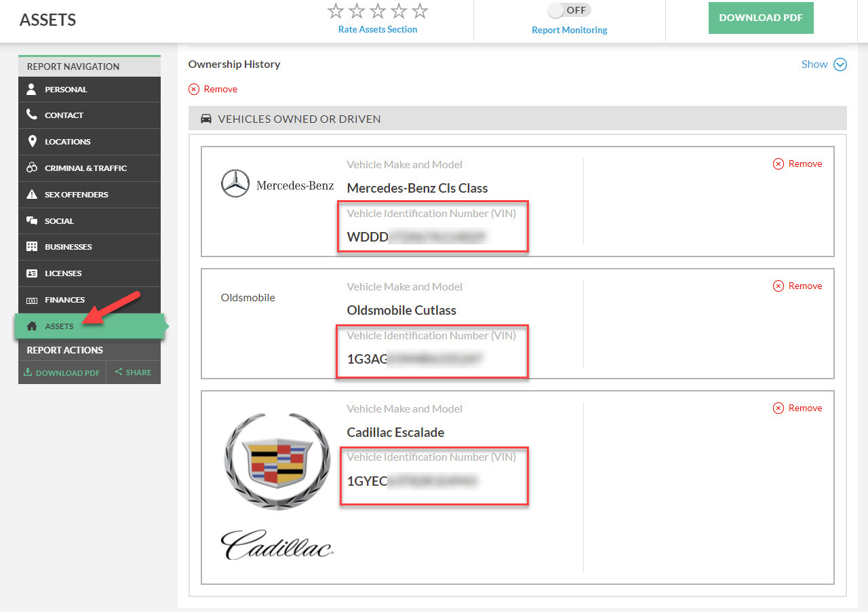Click the first rating star
The height and width of the screenshot is (612, 868).
coord(336,11)
